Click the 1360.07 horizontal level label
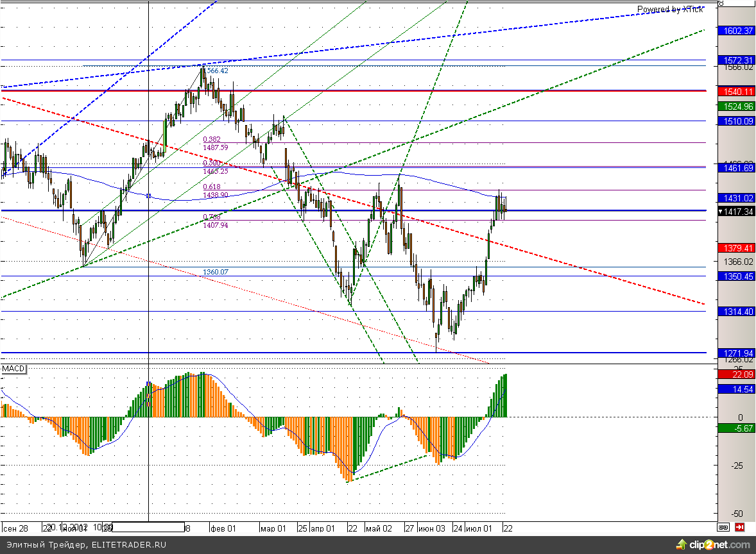This screenshot has height=554, width=756. (x=216, y=272)
